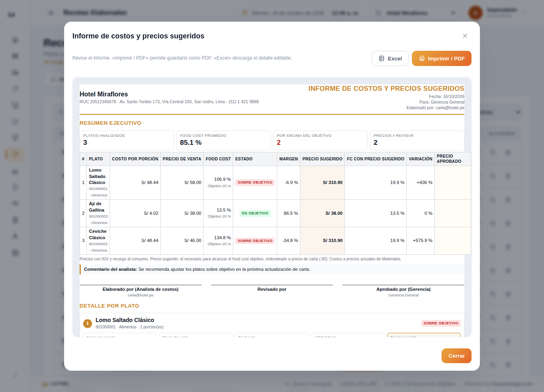Click the Revisado por signature line

pyautogui.click(x=272, y=289)
